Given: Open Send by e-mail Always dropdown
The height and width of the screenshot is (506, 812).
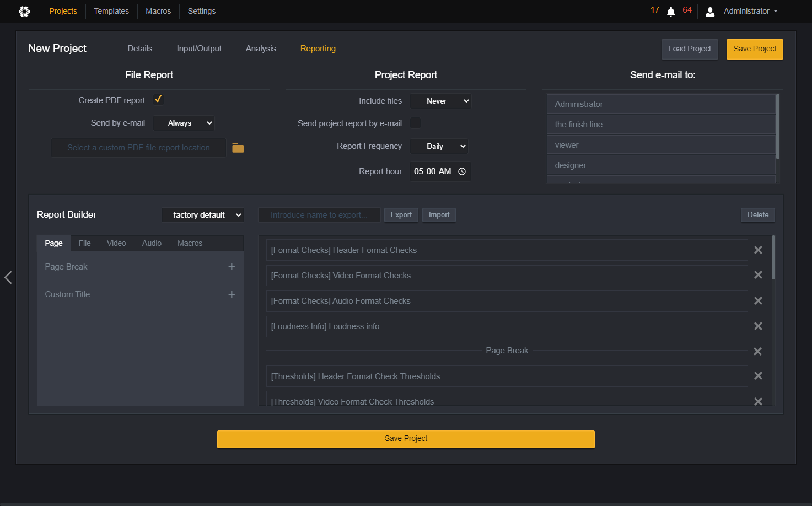Looking at the screenshot, I should pos(184,123).
